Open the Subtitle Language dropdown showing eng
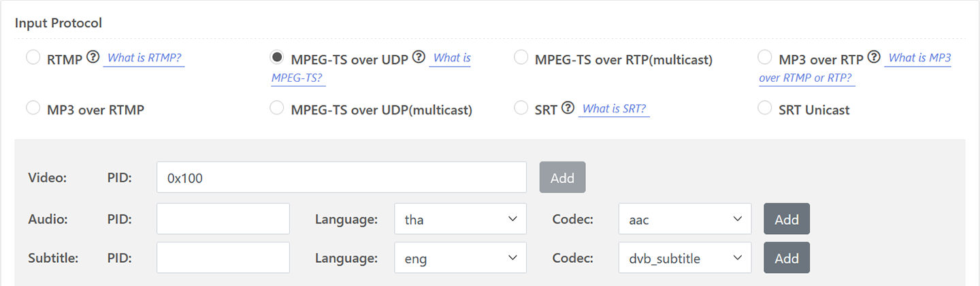Image resolution: width=980 pixels, height=286 pixels. (461, 258)
